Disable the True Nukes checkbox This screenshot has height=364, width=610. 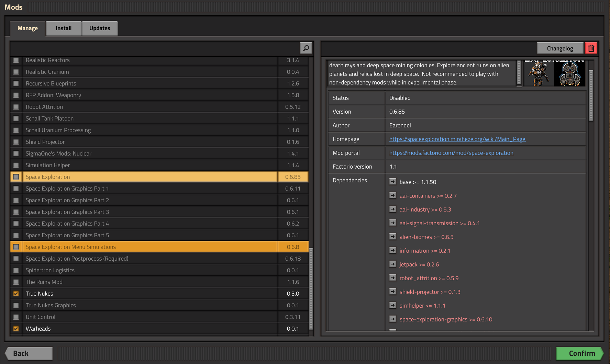[x=16, y=294]
